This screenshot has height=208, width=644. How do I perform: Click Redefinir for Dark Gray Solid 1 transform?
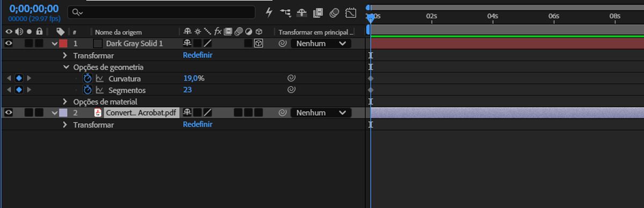197,55
